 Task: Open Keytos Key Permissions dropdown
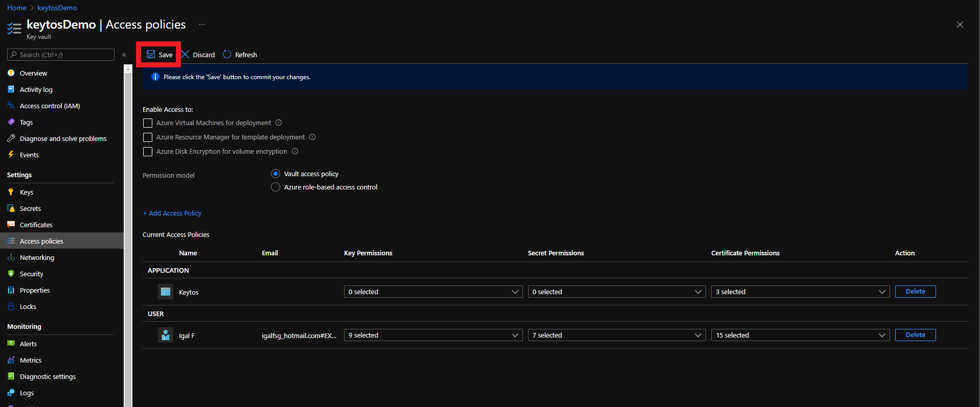[433, 292]
